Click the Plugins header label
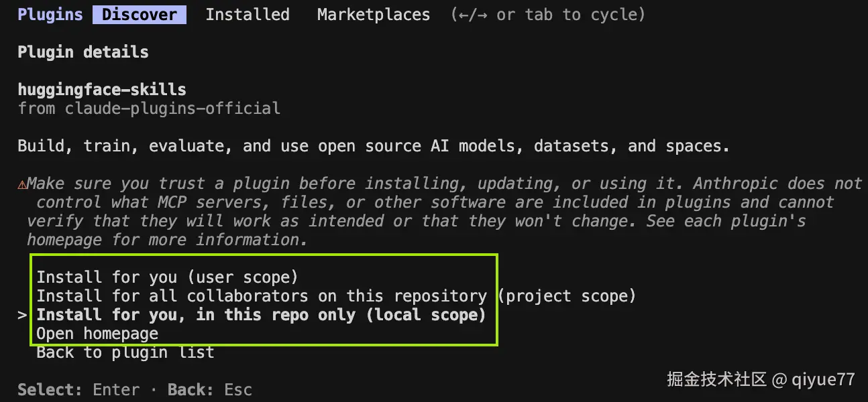The height and width of the screenshot is (402, 868). point(50,15)
